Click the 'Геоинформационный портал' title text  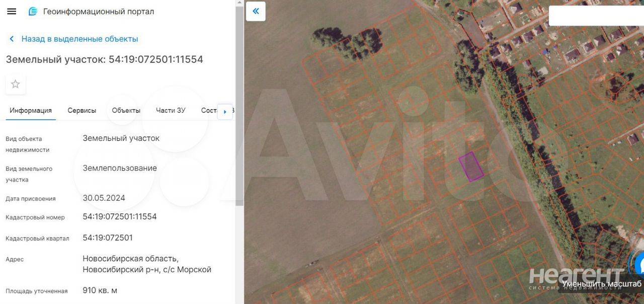(x=99, y=11)
